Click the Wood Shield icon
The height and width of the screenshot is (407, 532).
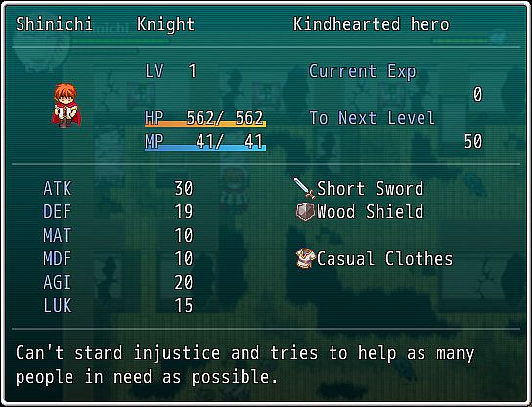305,212
